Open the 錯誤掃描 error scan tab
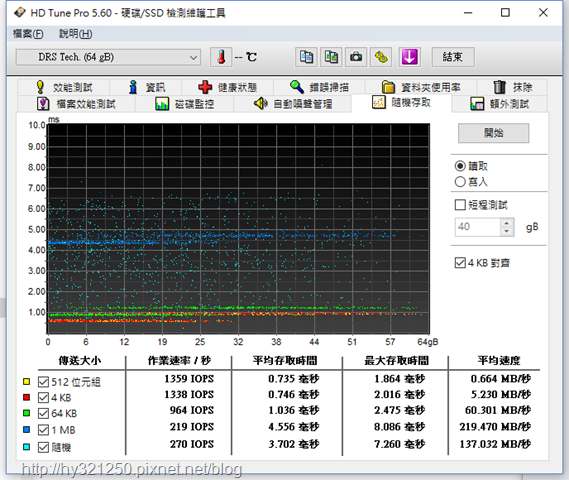Viewport: 569px width, 480px height. click(x=319, y=87)
